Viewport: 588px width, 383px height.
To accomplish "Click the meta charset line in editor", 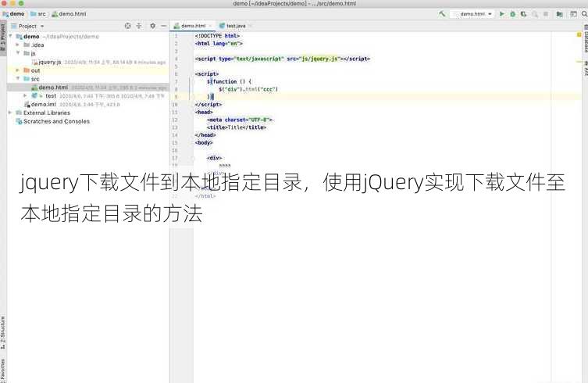I will 240,120.
